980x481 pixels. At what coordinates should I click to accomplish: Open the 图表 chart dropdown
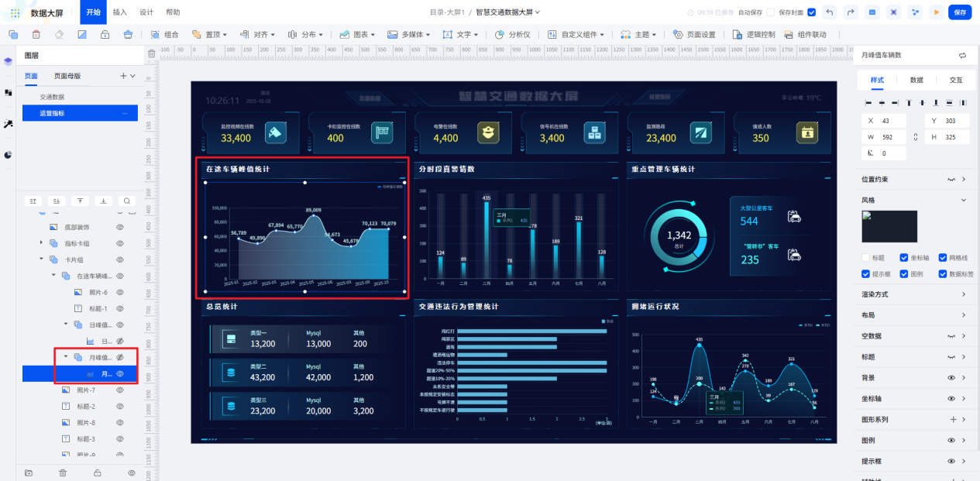(x=357, y=34)
